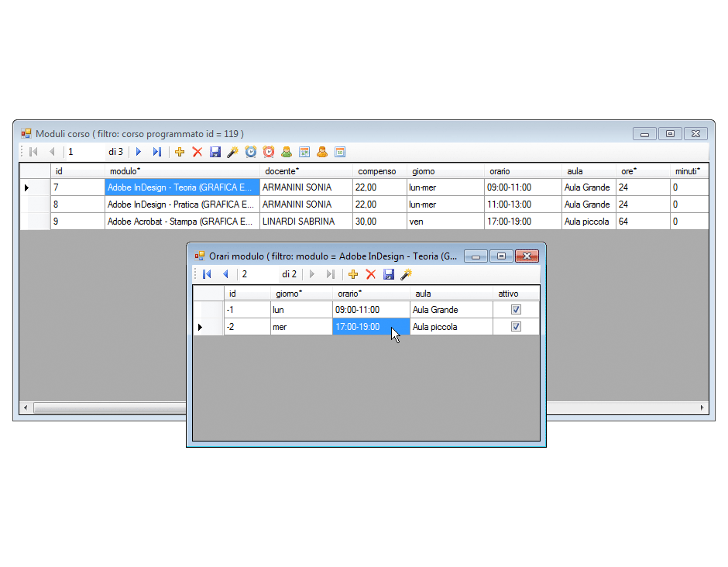Click the orange person icon in Moduli corso toolbar
Viewport: 728px width, 567px height.
(x=322, y=152)
